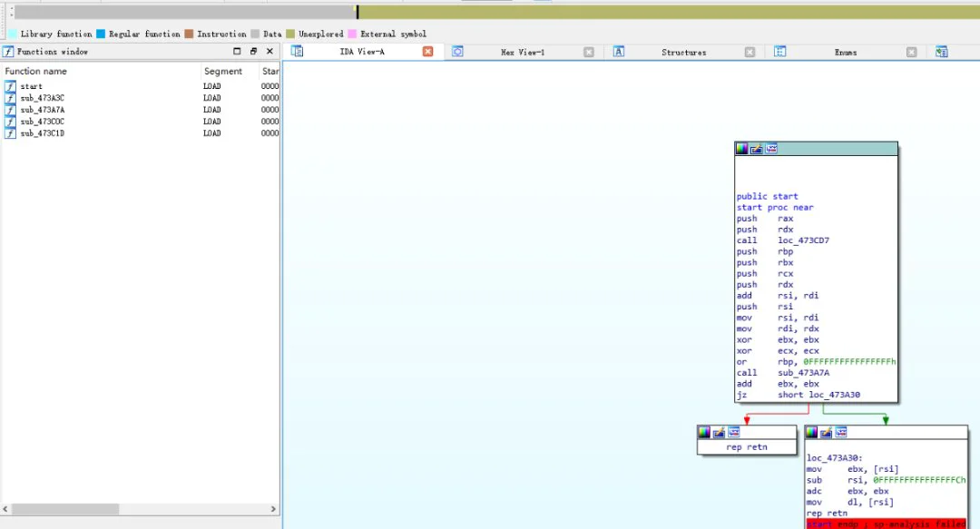
Task: Sort by Function name column header
Action: tap(102, 72)
